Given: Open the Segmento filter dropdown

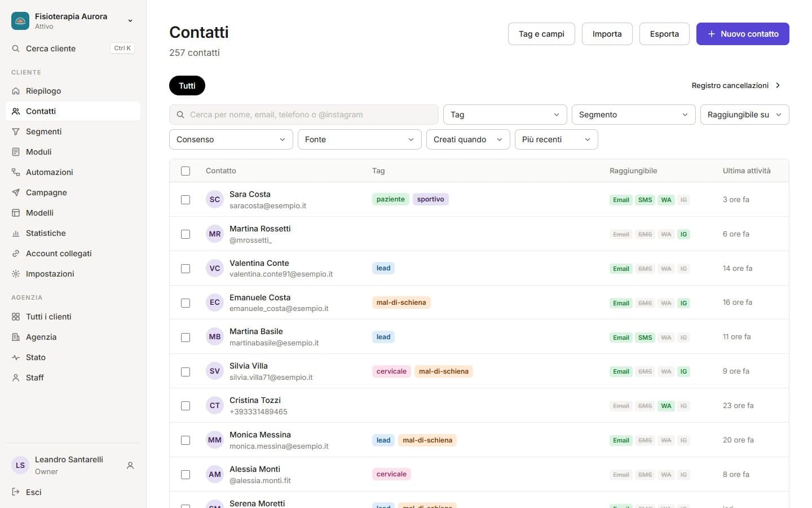Looking at the screenshot, I should point(634,115).
